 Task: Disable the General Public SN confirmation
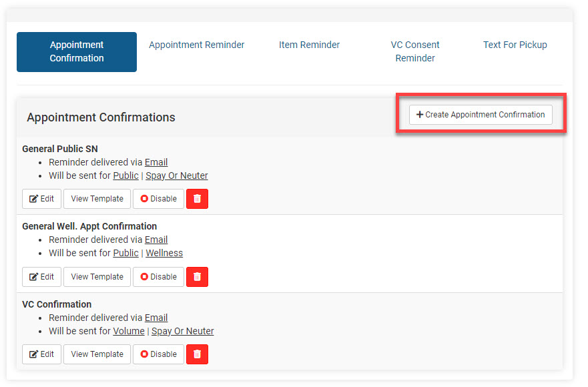point(158,199)
